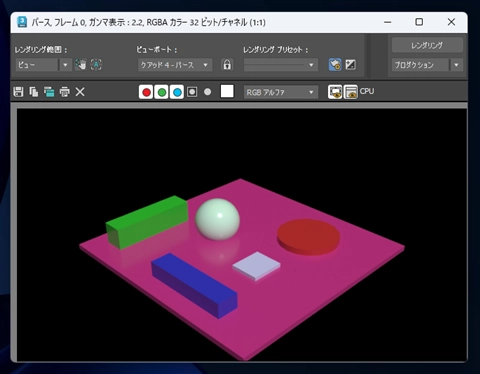This screenshot has width=480, height=374.
Task: Open the RGB アルファ channel dropdown
Action: (281, 92)
